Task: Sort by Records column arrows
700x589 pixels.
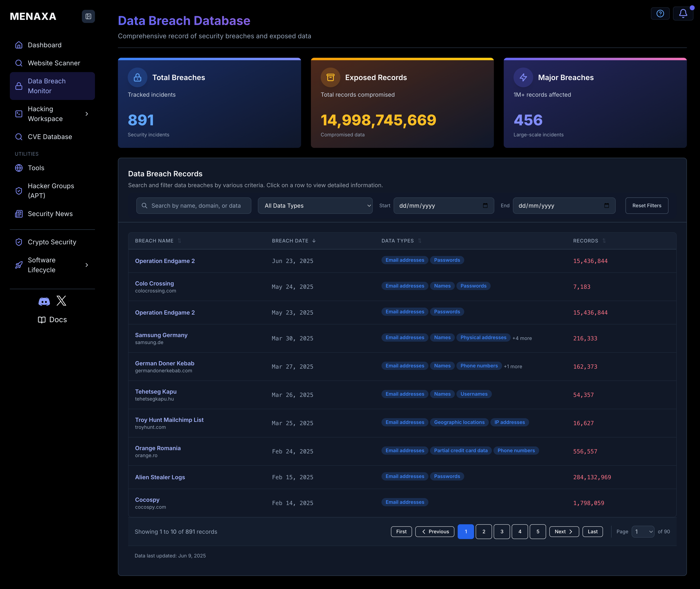Action: 604,241
